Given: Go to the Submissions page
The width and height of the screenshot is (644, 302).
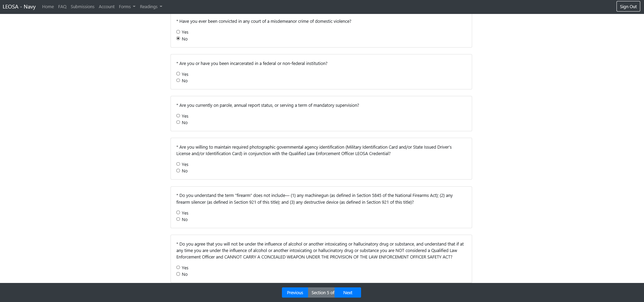Looking at the screenshot, I should coord(83,7).
